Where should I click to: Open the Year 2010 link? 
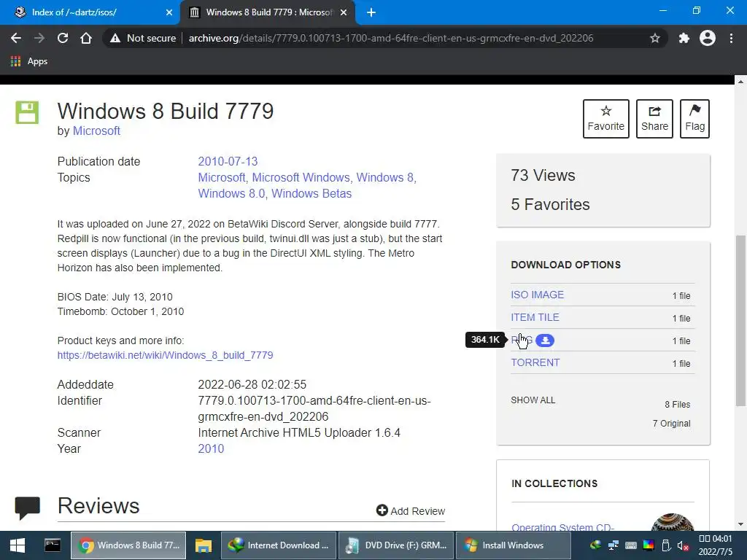tap(211, 449)
